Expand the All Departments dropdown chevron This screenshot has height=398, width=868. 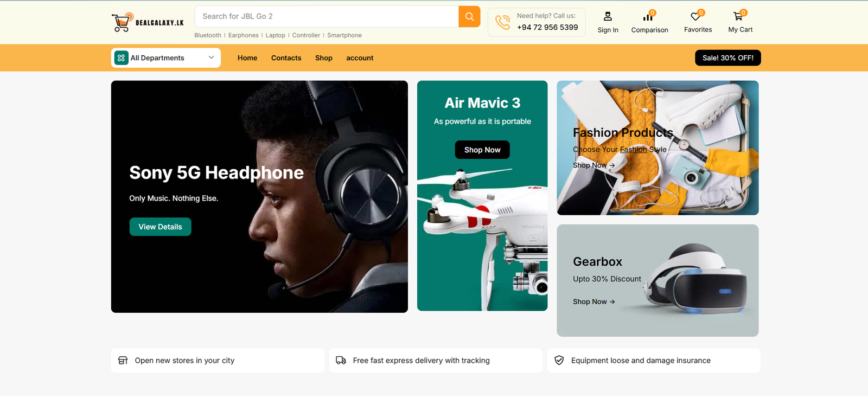click(211, 57)
